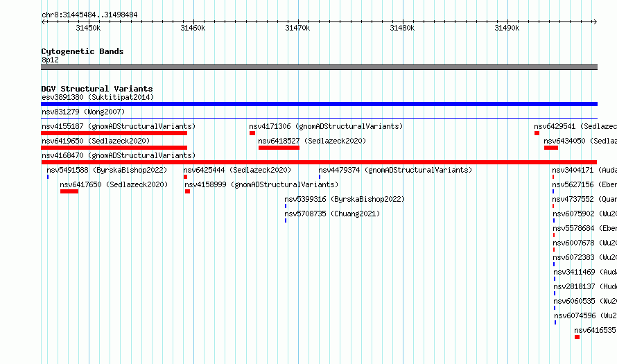The height and width of the screenshot is (364, 617).
Task: Open nsv6419650 (Sedlazeck2020) variant label
Action: [x=96, y=141]
